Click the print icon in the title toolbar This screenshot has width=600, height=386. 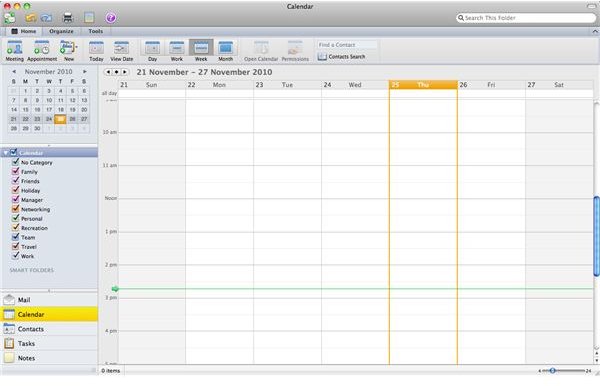68,18
